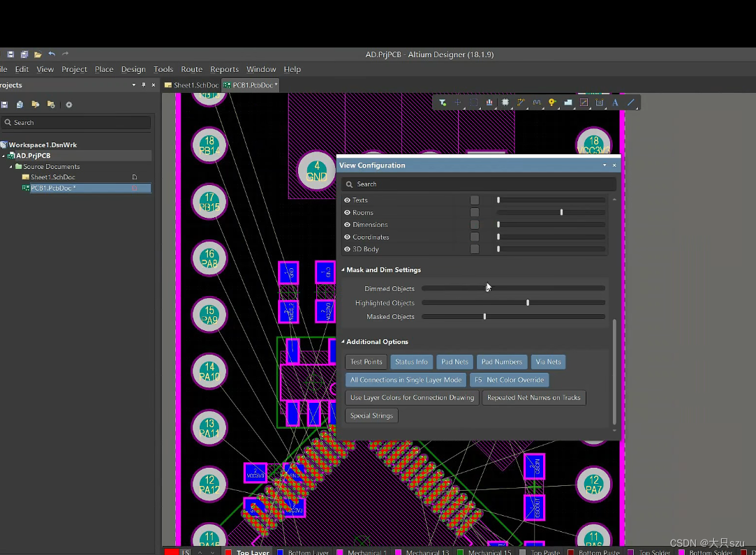Select the Place Line tool icon
This screenshot has height=555, width=756.
pyautogui.click(x=630, y=102)
